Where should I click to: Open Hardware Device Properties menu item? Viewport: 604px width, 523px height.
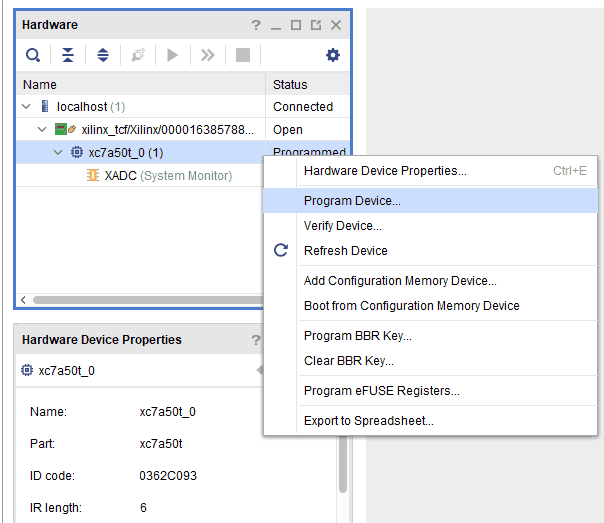[385, 171]
